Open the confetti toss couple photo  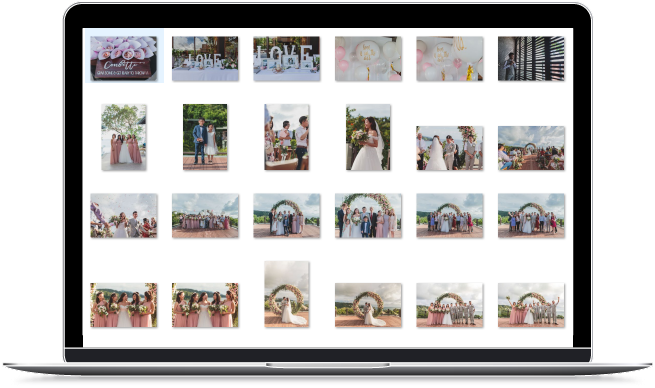coord(124,216)
